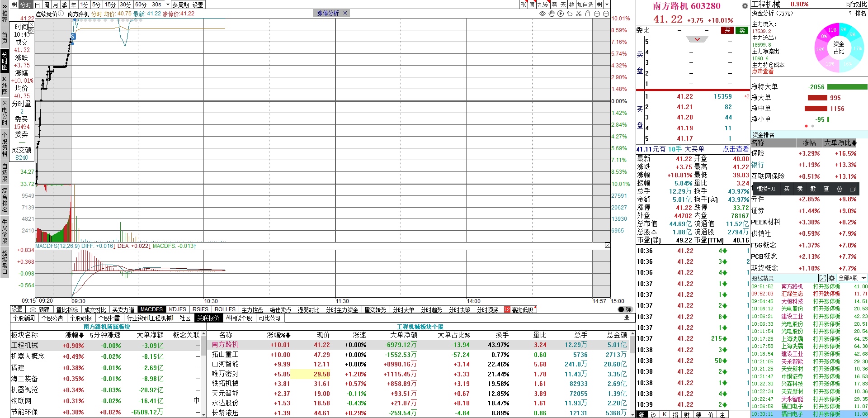Zoom in with the plus circle icon
868x418 pixels.
597,14
